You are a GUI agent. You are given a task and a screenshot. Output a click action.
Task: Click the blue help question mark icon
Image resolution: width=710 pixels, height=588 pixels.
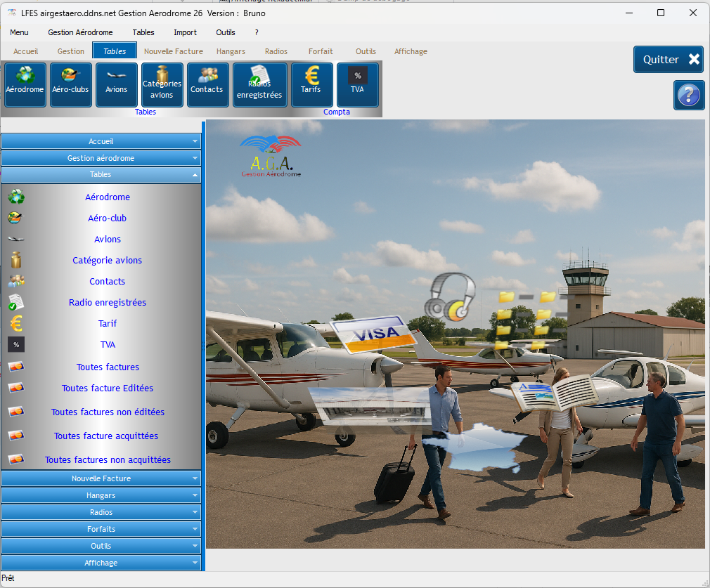pyautogui.click(x=688, y=95)
